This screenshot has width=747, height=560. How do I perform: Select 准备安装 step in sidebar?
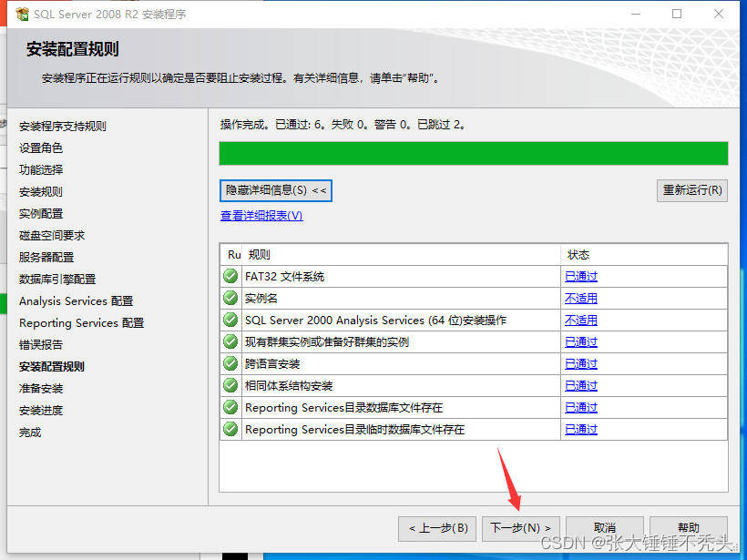point(41,389)
